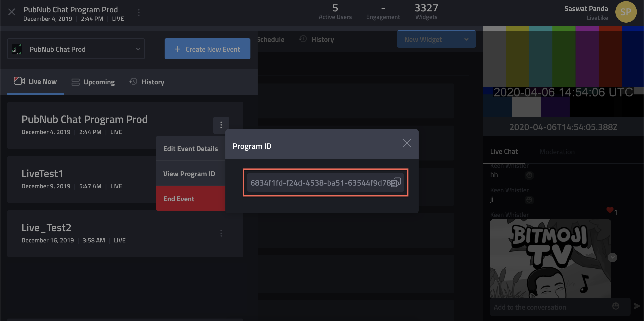
Task: Click three-dot menu of PubNub Chat Program Prod
Action: pyautogui.click(x=221, y=125)
